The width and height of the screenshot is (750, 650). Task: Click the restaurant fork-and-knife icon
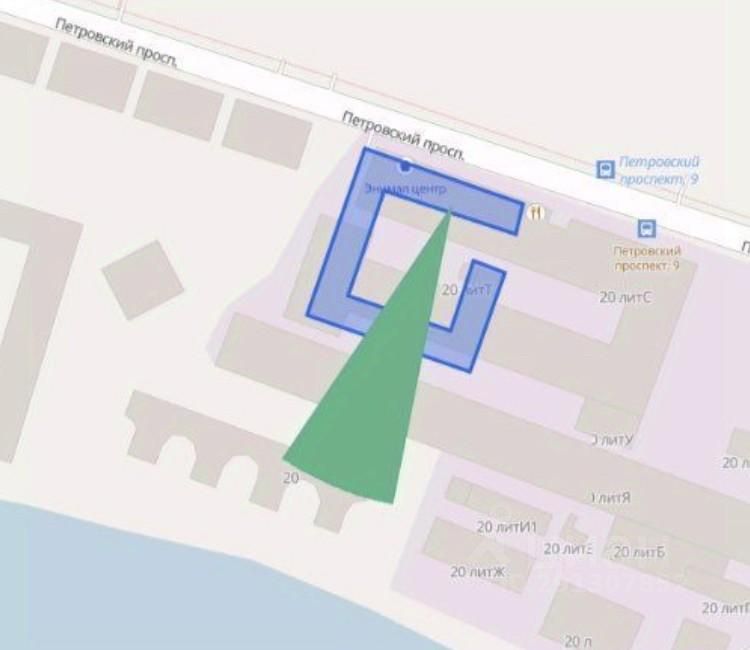(536, 211)
